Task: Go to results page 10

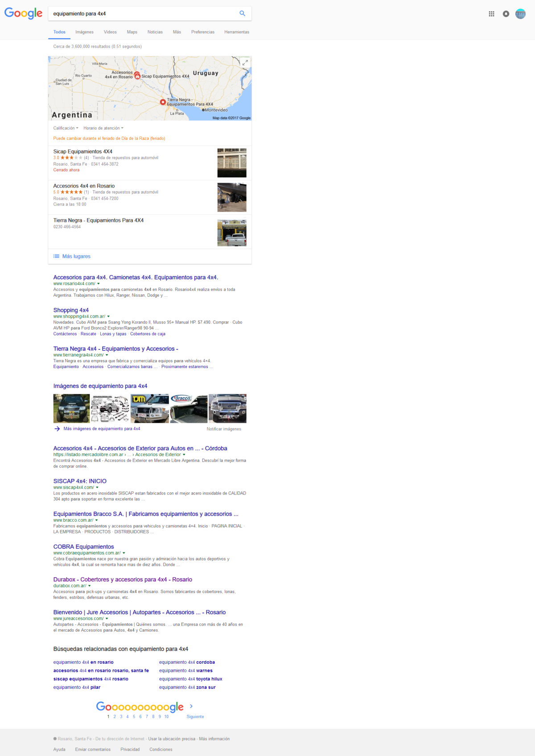Action: click(x=166, y=716)
